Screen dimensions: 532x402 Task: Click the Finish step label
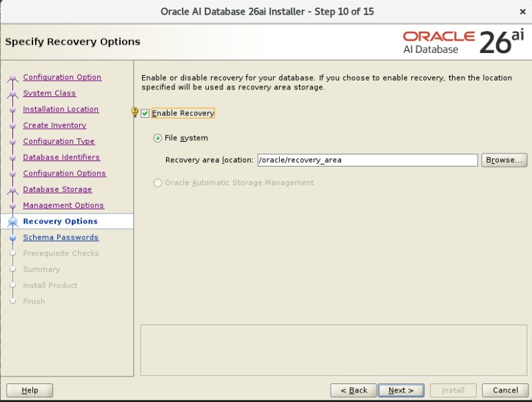34,301
